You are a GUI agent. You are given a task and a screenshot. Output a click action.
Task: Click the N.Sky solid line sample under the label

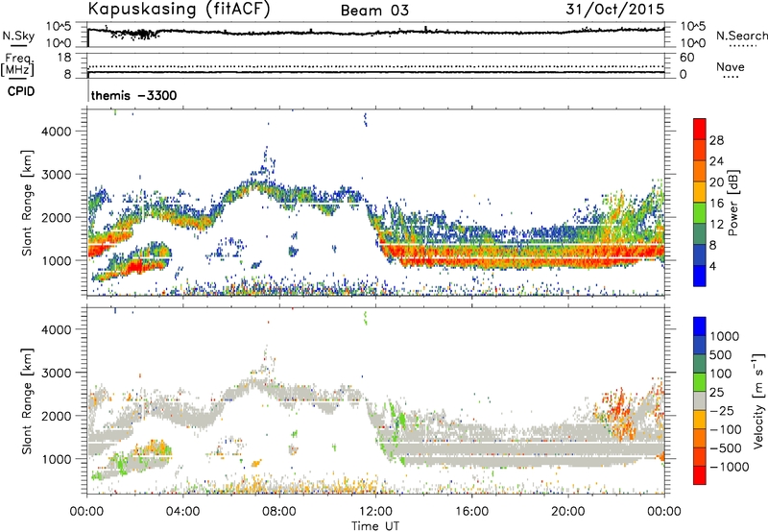tap(18, 45)
